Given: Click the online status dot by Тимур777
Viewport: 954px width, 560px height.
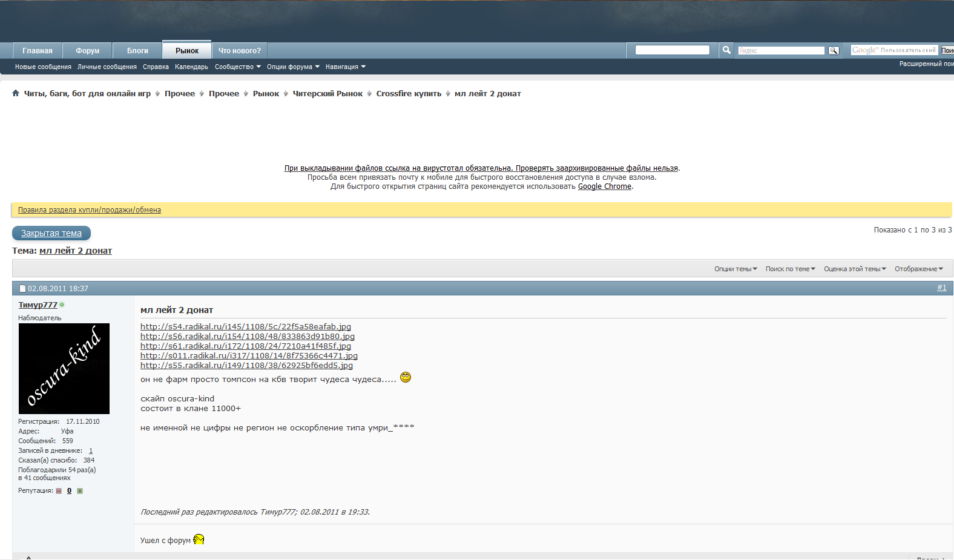Looking at the screenshot, I should pos(62,305).
